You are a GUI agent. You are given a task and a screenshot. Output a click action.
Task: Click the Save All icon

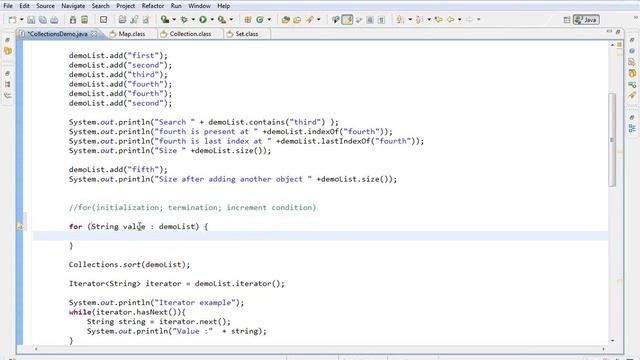click(42, 20)
